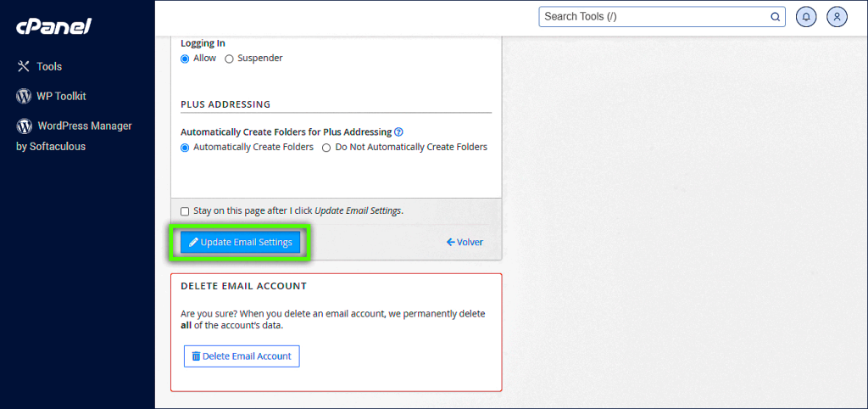Open WP Toolkit from the sidebar
This screenshot has width=868, height=409.
coord(61,96)
